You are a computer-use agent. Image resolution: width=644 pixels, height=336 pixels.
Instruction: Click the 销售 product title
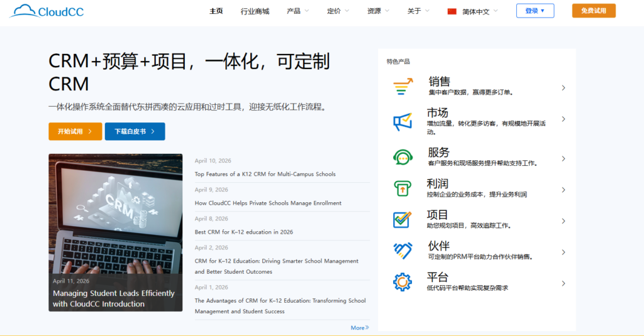pyautogui.click(x=439, y=81)
